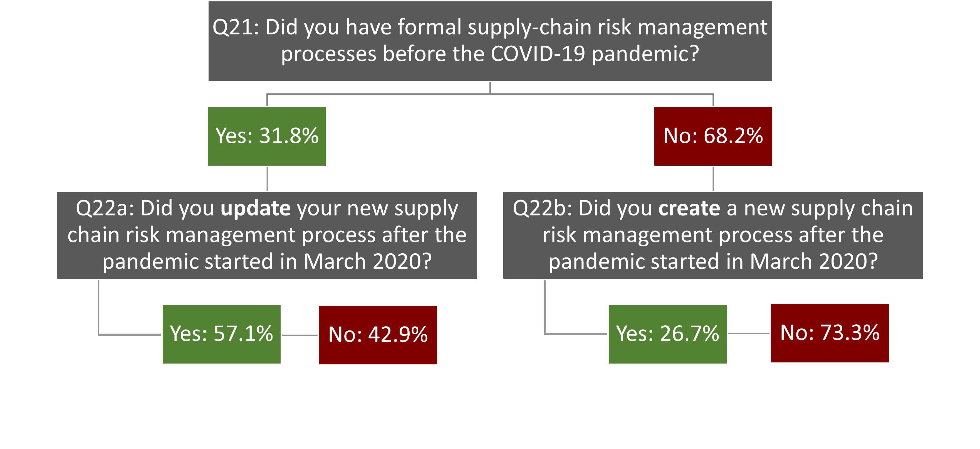Click the bold word update in Q22a
This screenshot has height=449, width=980.
click(256, 209)
